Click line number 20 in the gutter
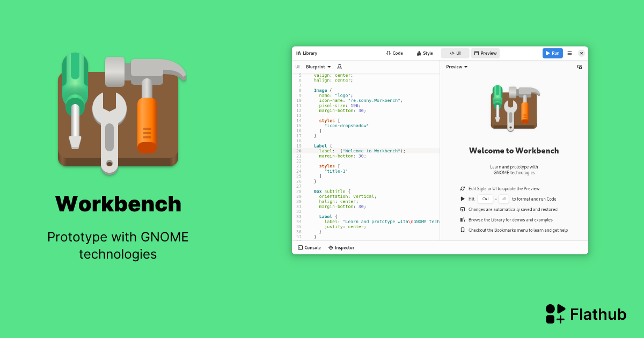Viewport: 644px width, 338px height. coord(299,151)
